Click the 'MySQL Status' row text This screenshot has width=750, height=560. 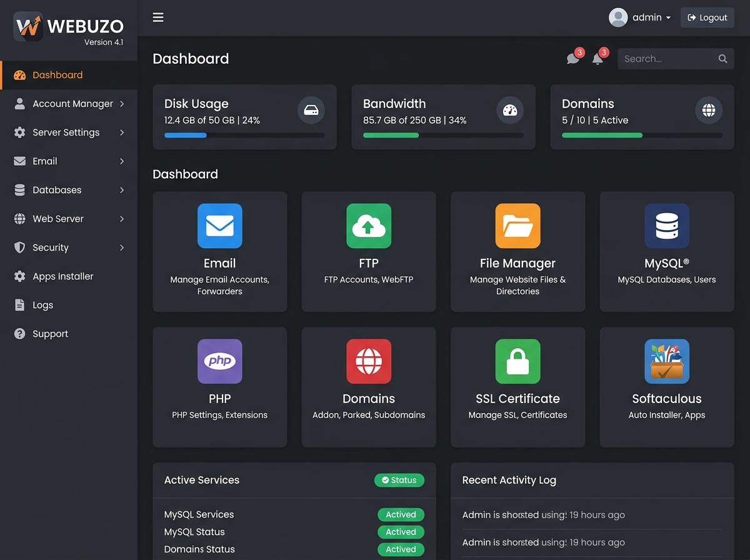click(x=194, y=532)
